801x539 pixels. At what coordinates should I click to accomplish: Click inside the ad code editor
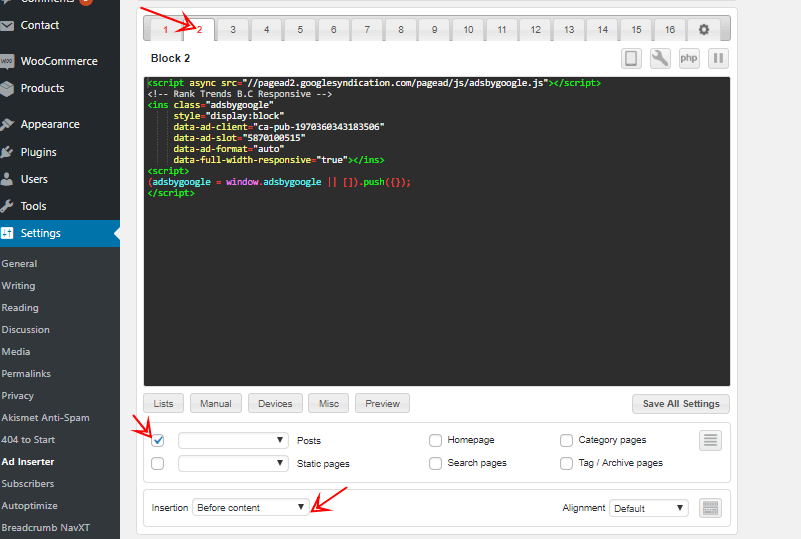pyautogui.click(x=437, y=231)
